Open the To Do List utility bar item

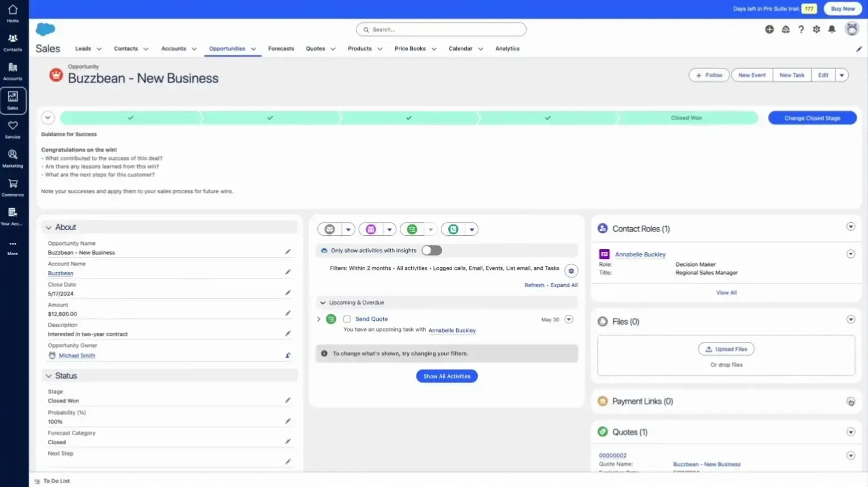52,481
